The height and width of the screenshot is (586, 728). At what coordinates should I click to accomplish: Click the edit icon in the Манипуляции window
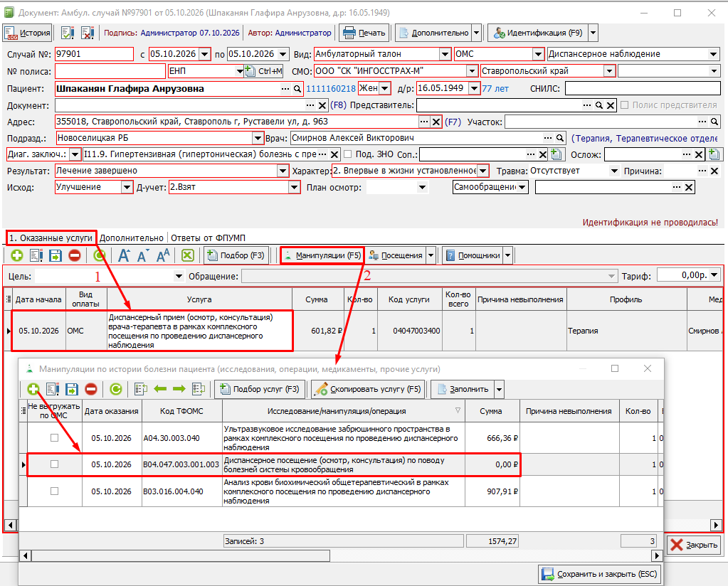53,389
